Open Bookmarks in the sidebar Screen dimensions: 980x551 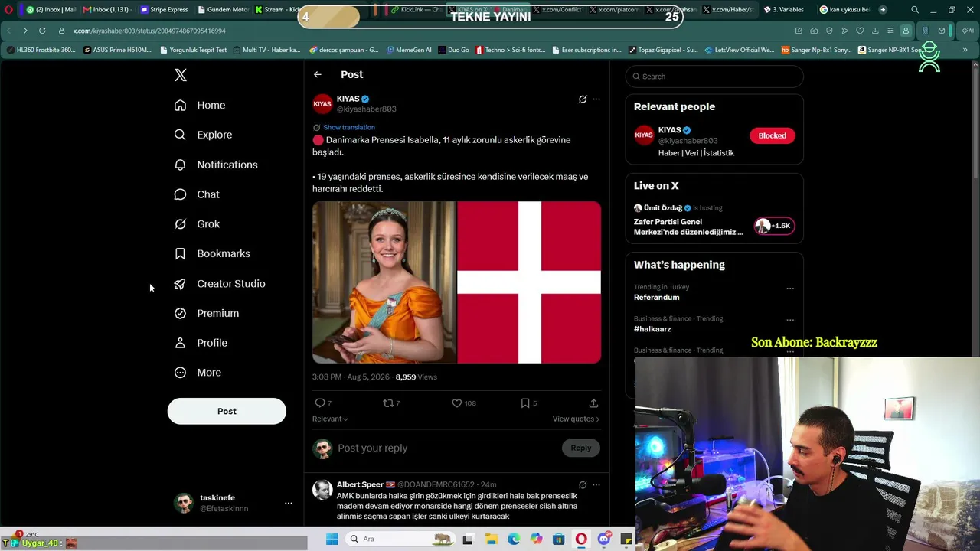point(212,253)
